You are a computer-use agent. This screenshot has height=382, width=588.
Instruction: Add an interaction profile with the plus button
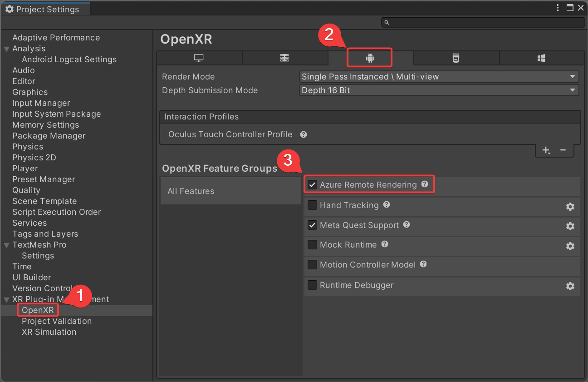[x=546, y=149]
